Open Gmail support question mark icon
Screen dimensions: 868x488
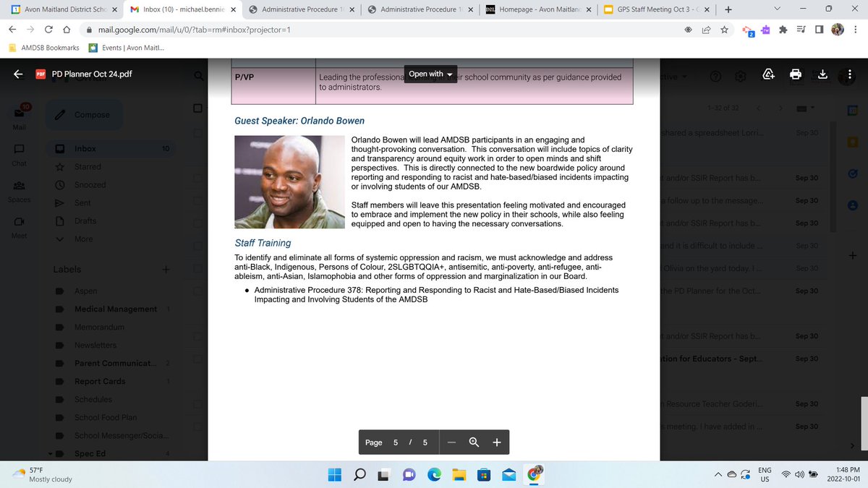click(x=715, y=77)
